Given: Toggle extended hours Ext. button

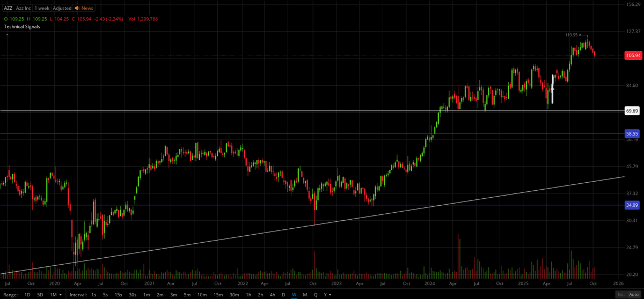Looking at the screenshot, I should 621,295.
